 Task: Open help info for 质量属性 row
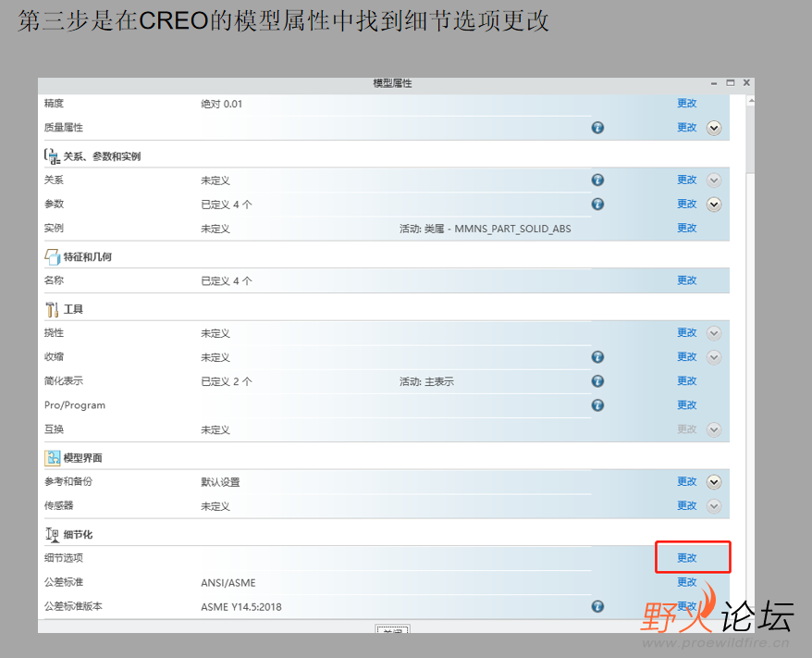click(x=597, y=128)
